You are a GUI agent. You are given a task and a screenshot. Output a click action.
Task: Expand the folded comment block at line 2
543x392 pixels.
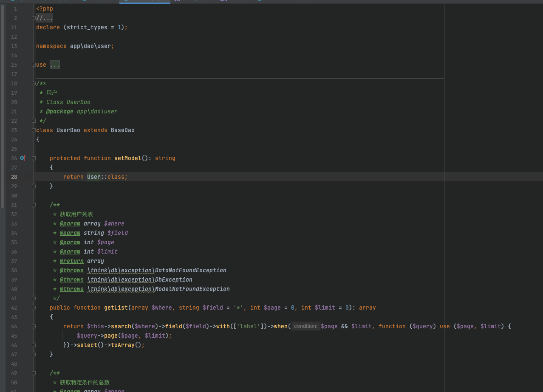pos(34,18)
